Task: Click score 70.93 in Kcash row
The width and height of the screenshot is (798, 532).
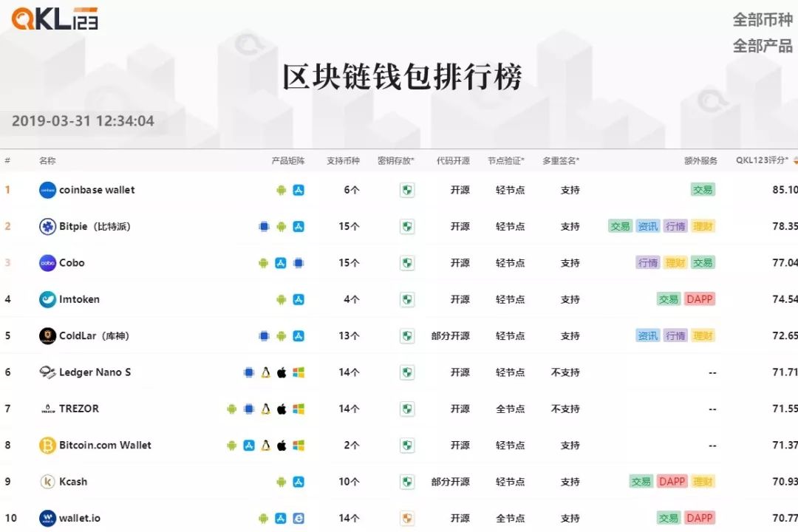Action: point(784,482)
